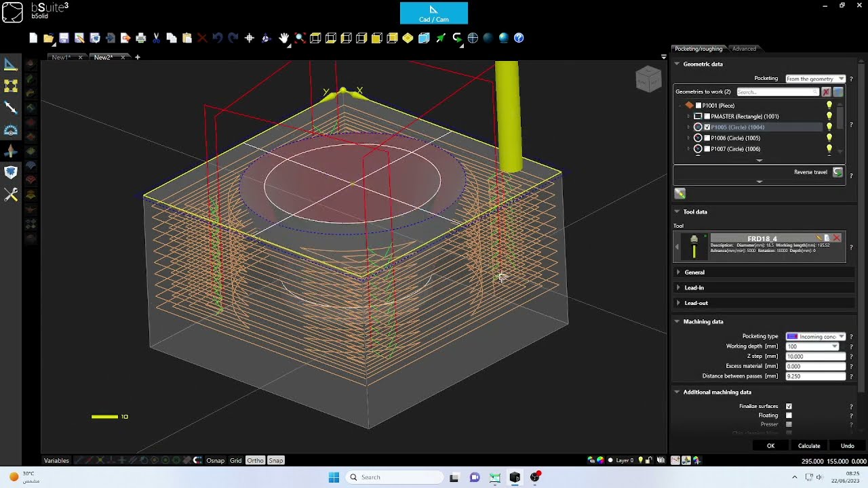Click the blue shaded cube render icon
Viewport: 868px width, 488px height.
tap(424, 38)
